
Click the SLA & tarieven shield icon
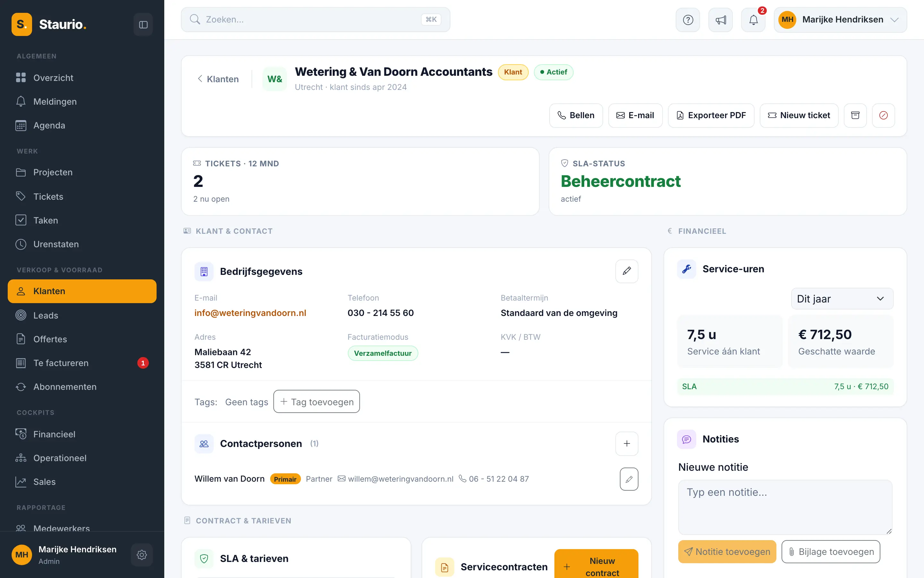coord(204,559)
